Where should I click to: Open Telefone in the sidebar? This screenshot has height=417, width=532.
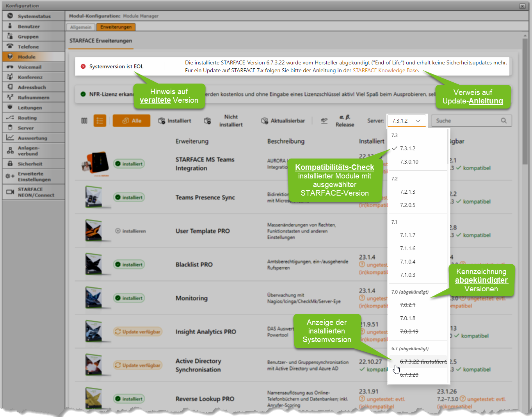[34, 46]
